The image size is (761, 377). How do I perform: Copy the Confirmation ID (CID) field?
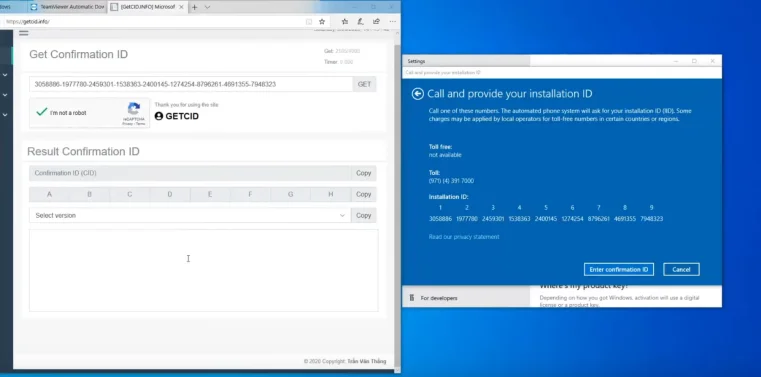tap(364, 173)
